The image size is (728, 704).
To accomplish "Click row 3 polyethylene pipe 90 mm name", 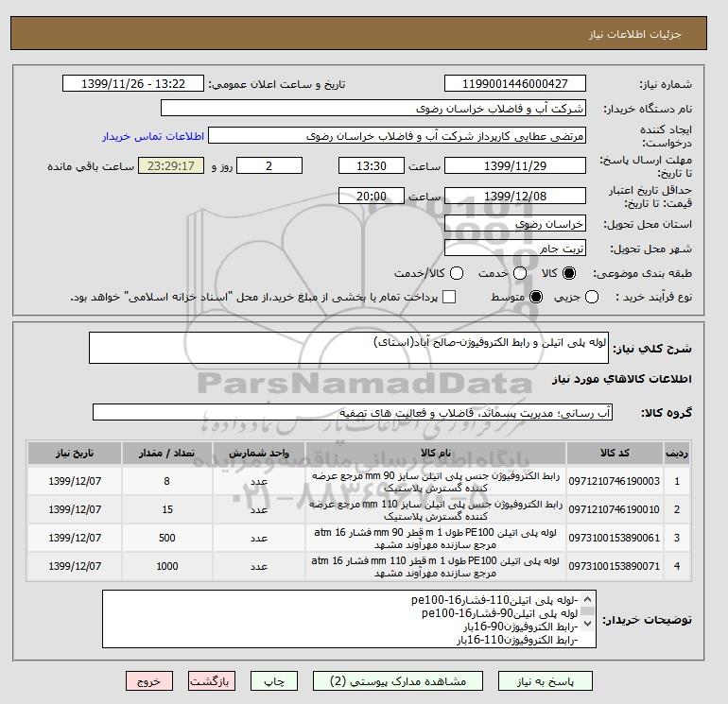I will click(436, 539).
